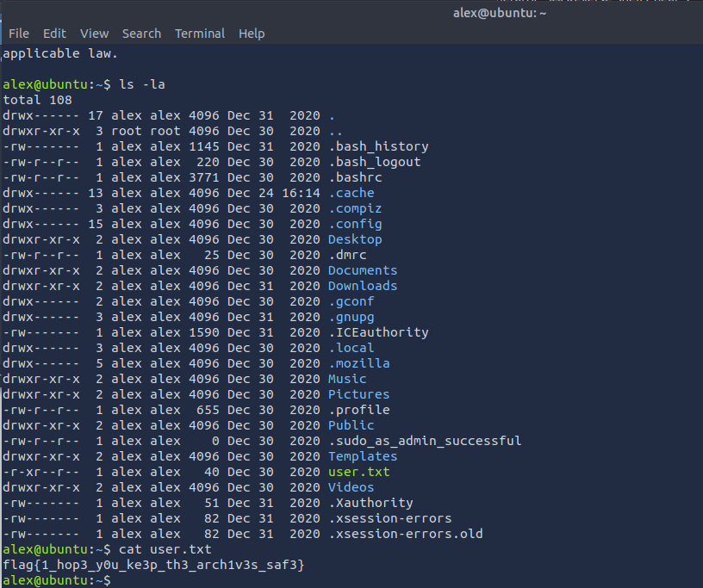This screenshot has width=703, height=588.
Task: Click the Pictures directory entry
Action: point(358,394)
